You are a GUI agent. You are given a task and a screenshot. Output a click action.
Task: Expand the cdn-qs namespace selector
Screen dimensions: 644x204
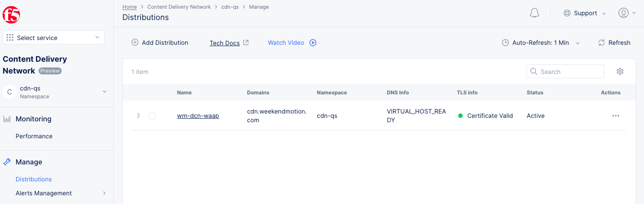[x=104, y=92]
